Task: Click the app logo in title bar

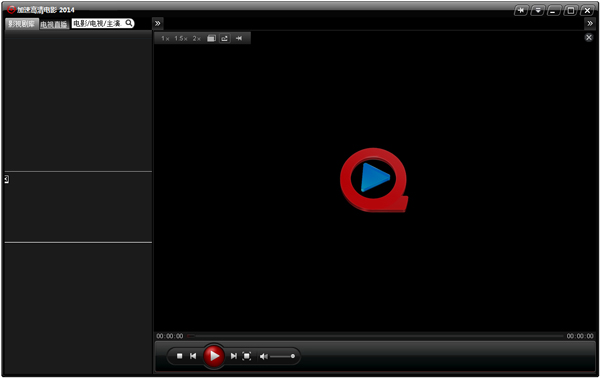Action: click(11, 9)
